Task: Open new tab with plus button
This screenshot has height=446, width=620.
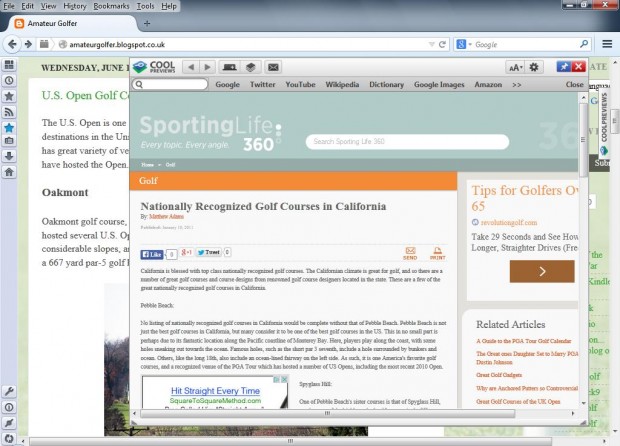Action: click(147, 23)
